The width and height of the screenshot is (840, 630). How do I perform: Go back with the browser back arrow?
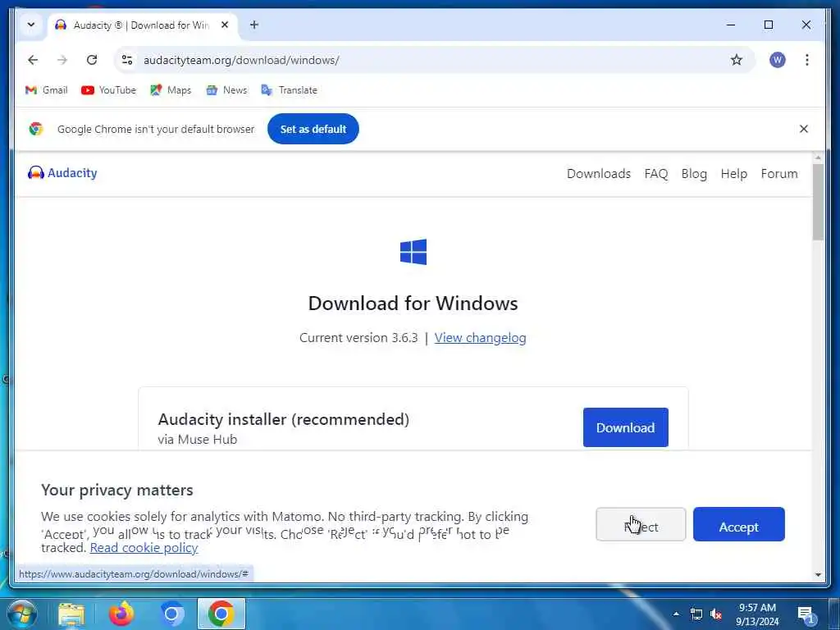[x=33, y=60]
